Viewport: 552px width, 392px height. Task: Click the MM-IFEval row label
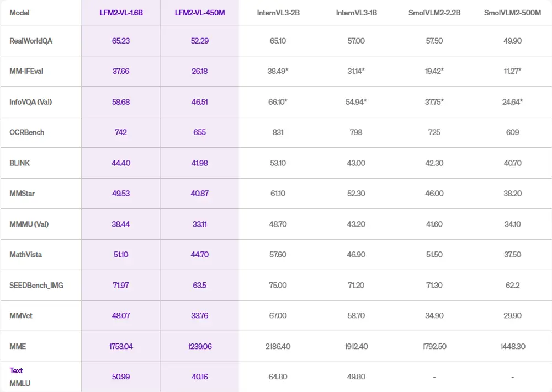point(26,71)
